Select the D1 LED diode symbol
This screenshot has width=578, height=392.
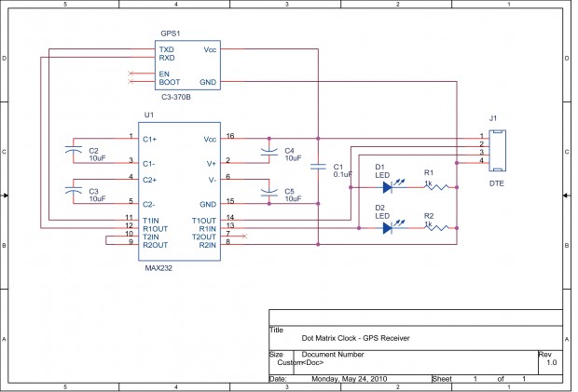click(387, 187)
